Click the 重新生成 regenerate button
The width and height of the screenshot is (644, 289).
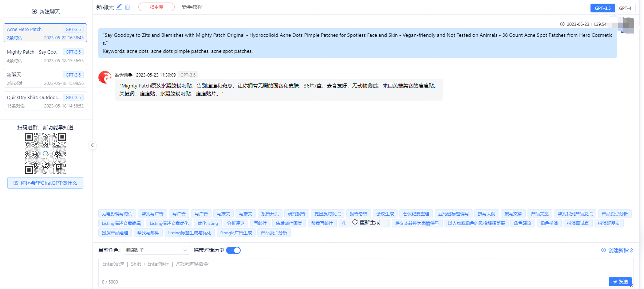click(x=366, y=222)
